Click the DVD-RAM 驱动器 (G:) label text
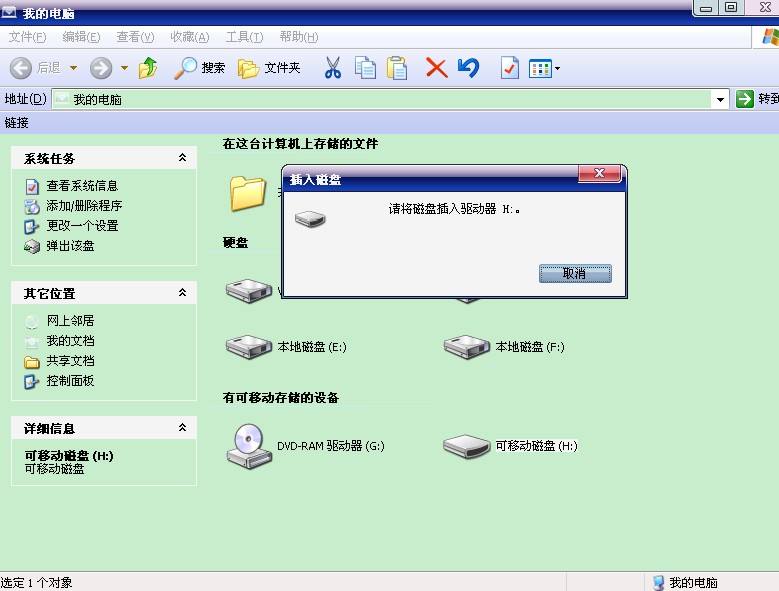 tap(331, 446)
